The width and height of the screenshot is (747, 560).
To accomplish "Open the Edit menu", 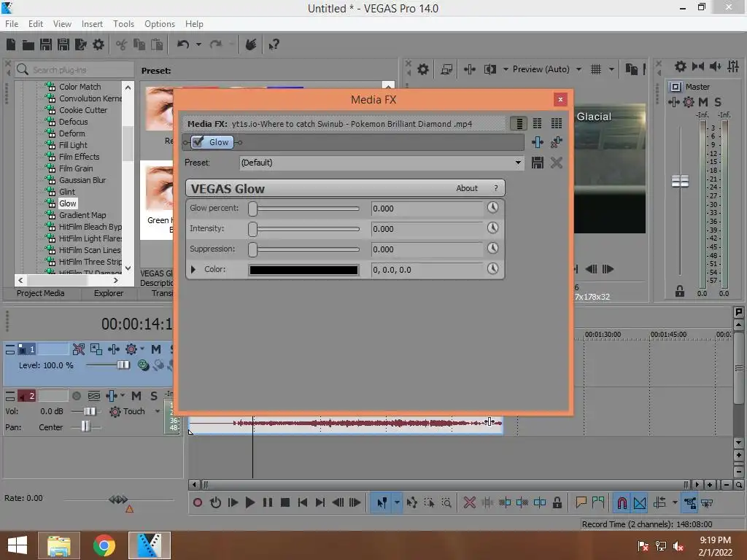I will (36, 24).
